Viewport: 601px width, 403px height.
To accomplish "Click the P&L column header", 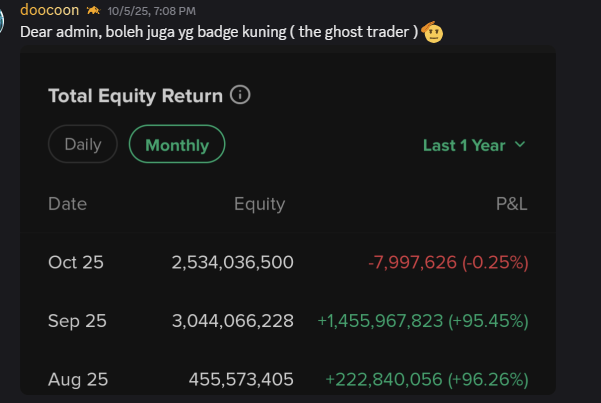I will (511, 204).
